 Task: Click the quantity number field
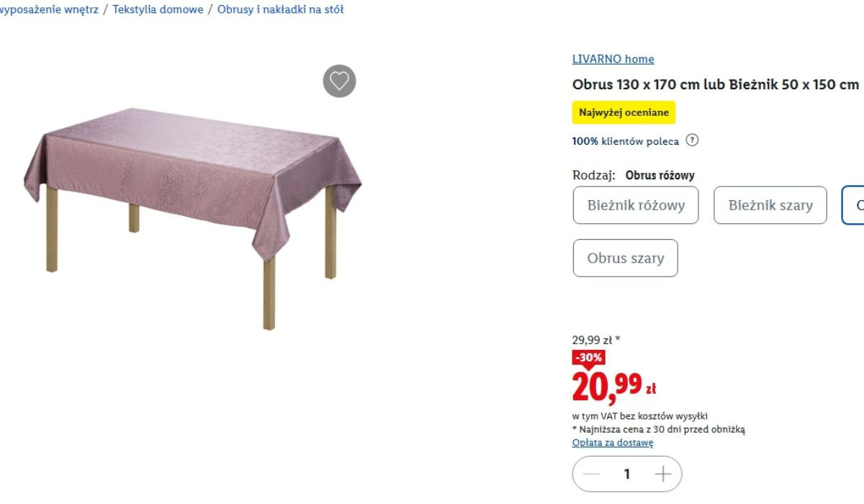coord(627,474)
